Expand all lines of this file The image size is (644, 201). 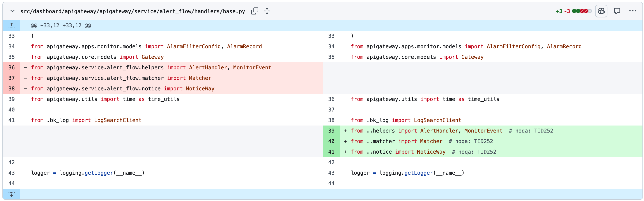click(x=267, y=11)
